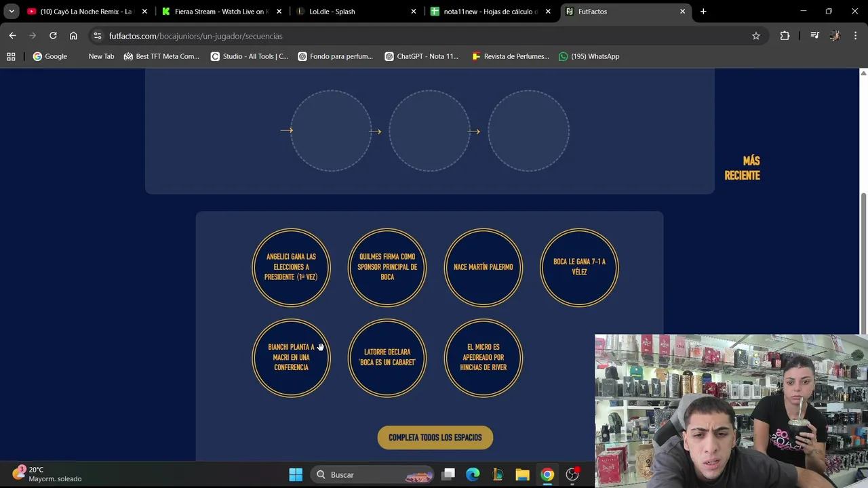Open the ChatGPT Nota 11 bookmark
This screenshot has height=488, width=868.
point(422,56)
